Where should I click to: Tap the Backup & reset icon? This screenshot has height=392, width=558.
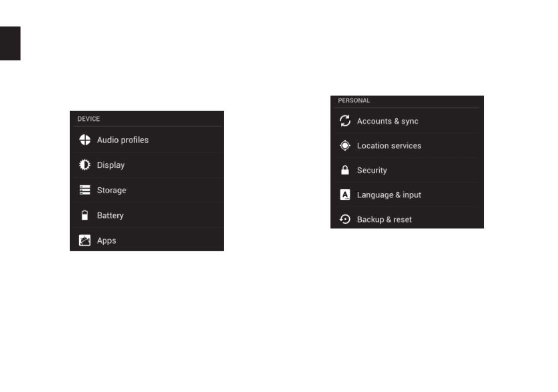pyautogui.click(x=345, y=219)
